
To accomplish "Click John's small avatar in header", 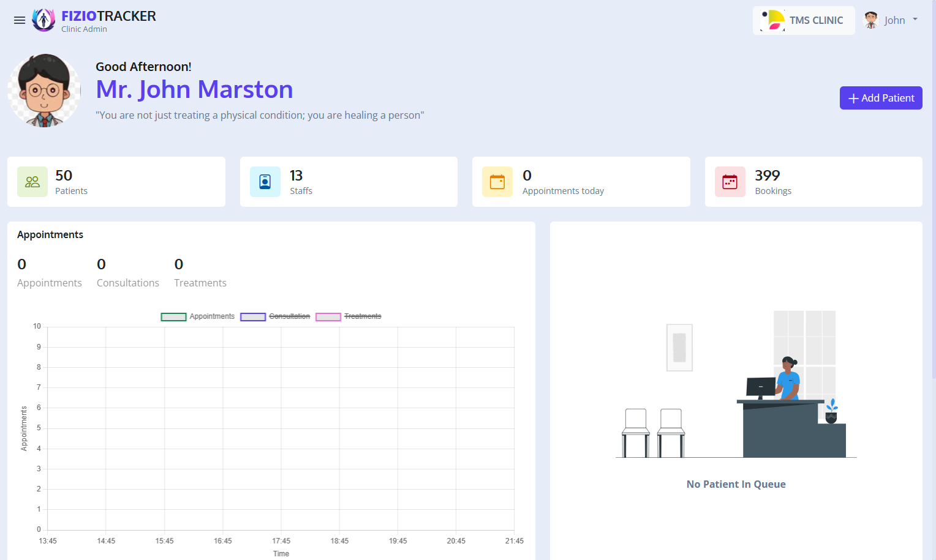I will coord(871,20).
